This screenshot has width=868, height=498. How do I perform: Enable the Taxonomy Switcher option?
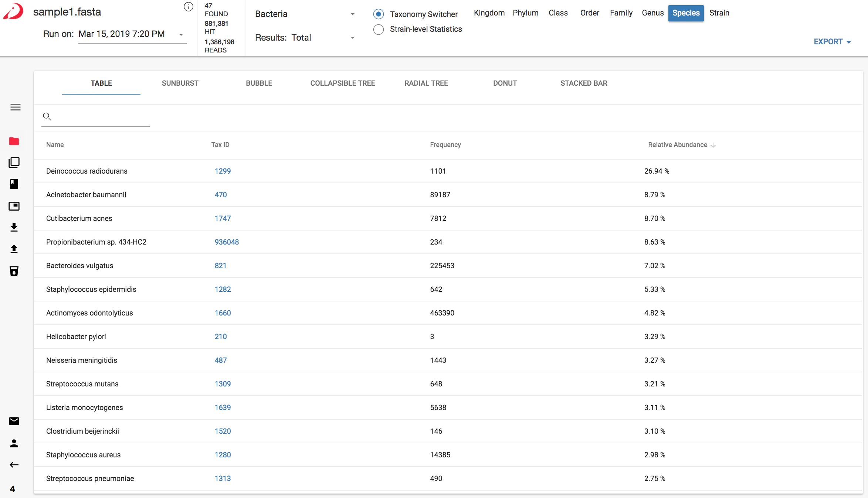click(x=379, y=14)
